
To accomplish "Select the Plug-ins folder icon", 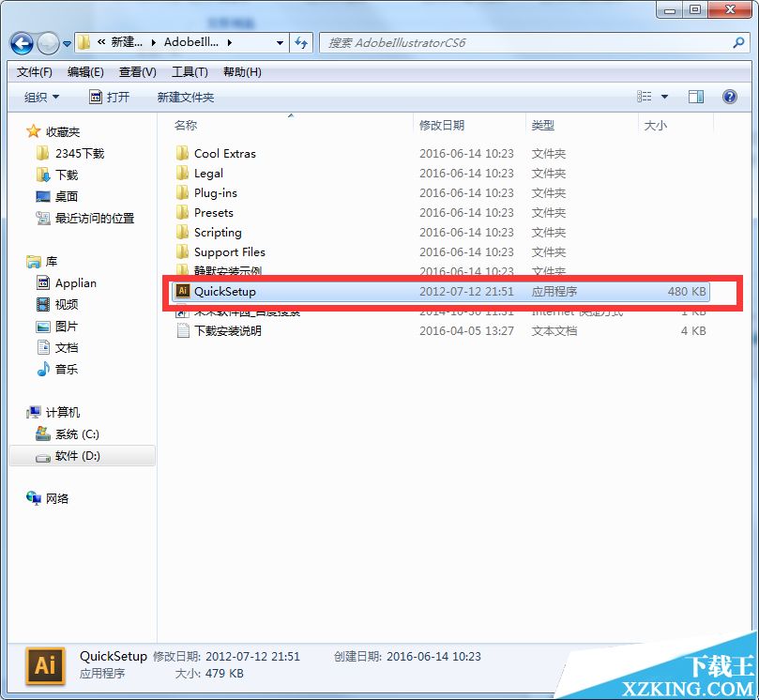I will 183,192.
